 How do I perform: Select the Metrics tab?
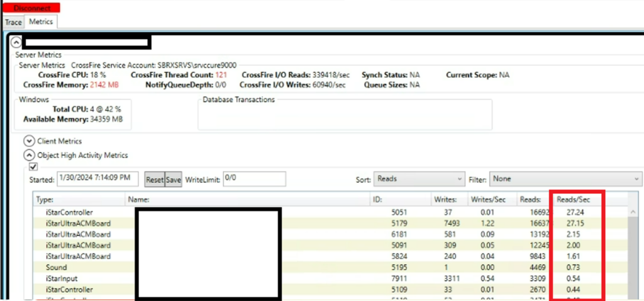coord(42,22)
